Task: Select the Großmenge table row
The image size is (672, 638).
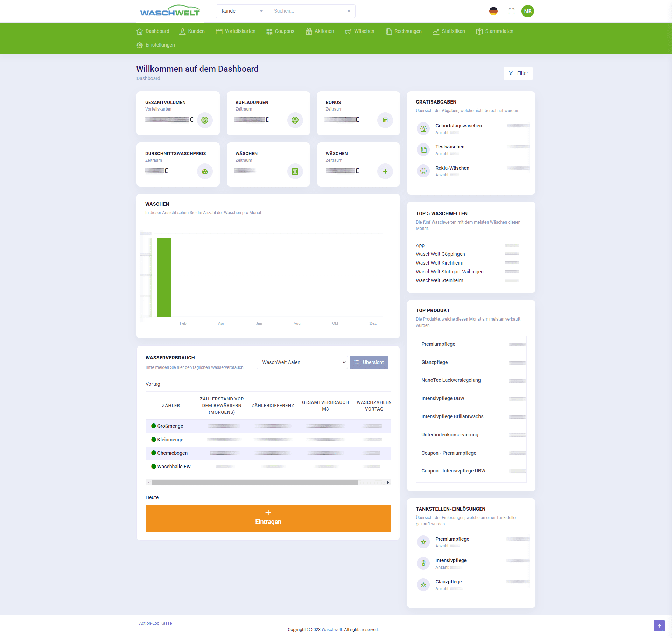Action: pyautogui.click(x=268, y=426)
